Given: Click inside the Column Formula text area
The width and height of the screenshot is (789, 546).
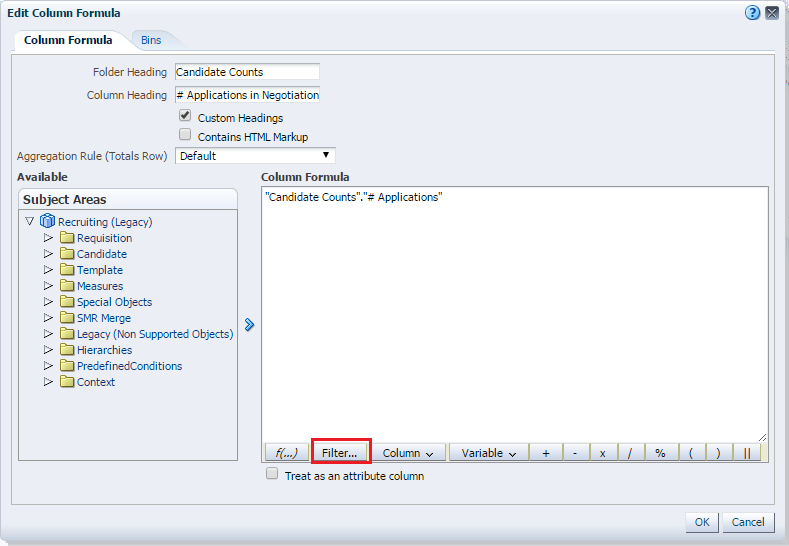Looking at the screenshot, I should [x=515, y=315].
